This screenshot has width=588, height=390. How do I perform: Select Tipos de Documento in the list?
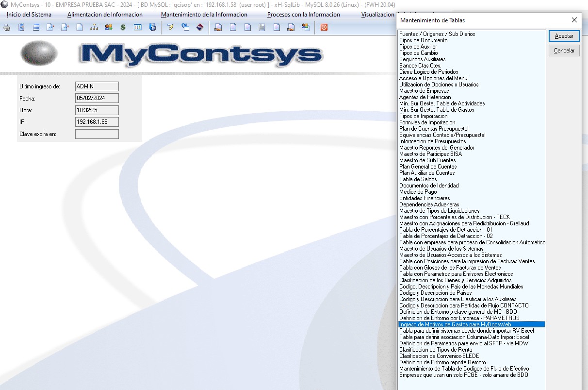[423, 40]
